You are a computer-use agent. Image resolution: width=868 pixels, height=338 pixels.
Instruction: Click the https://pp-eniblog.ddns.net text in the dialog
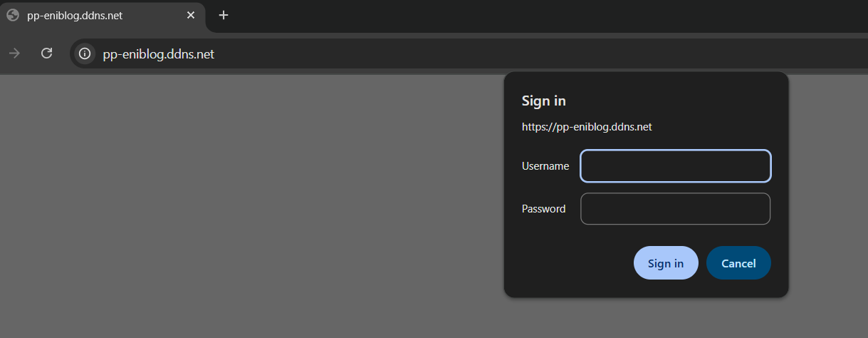point(587,127)
